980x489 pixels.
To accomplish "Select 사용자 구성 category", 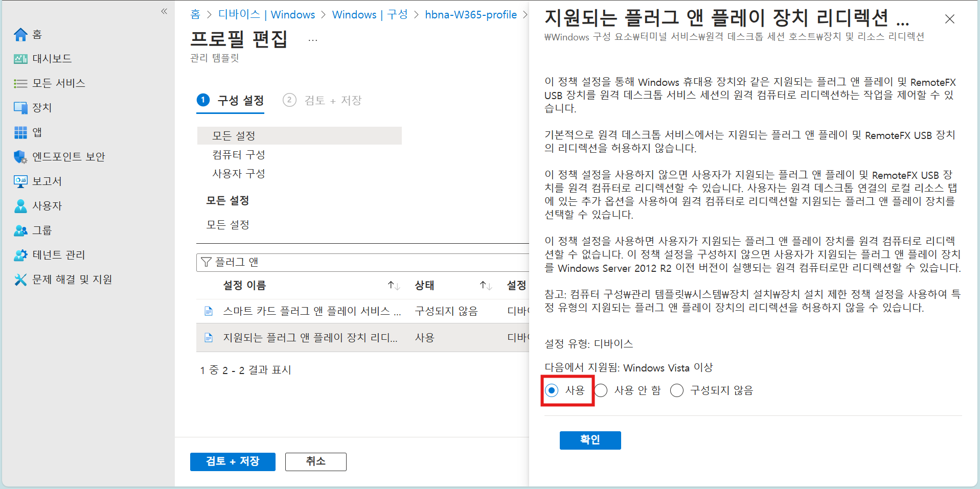I will point(239,173).
